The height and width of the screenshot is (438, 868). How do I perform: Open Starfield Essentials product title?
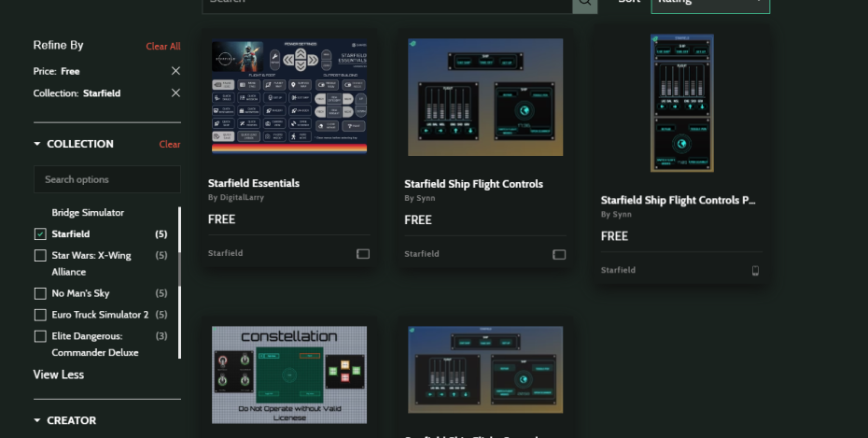pyautogui.click(x=254, y=183)
